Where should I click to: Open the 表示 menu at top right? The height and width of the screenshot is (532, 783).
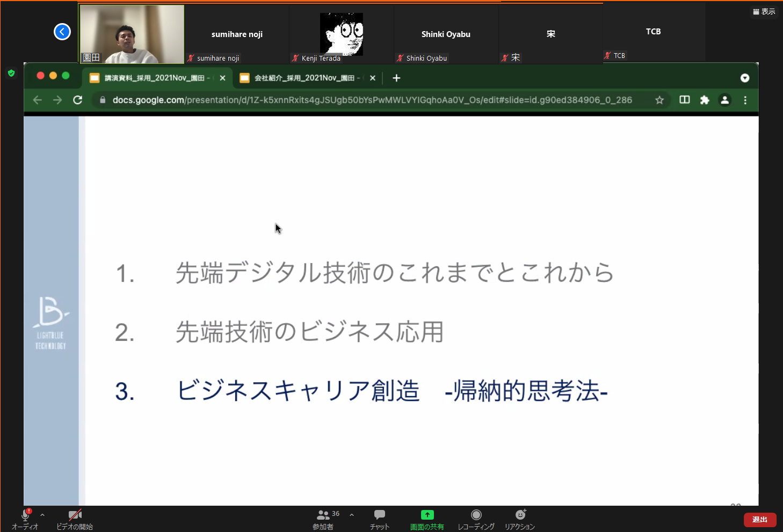pos(764,11)
